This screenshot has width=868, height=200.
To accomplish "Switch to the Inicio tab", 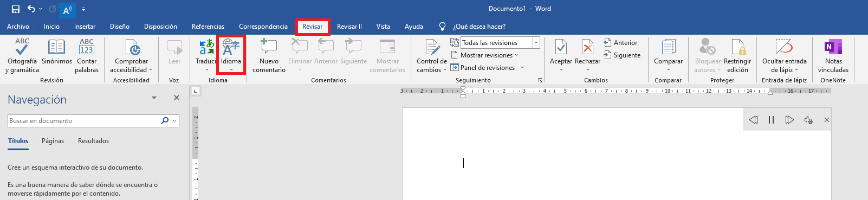I will (51, 27).
